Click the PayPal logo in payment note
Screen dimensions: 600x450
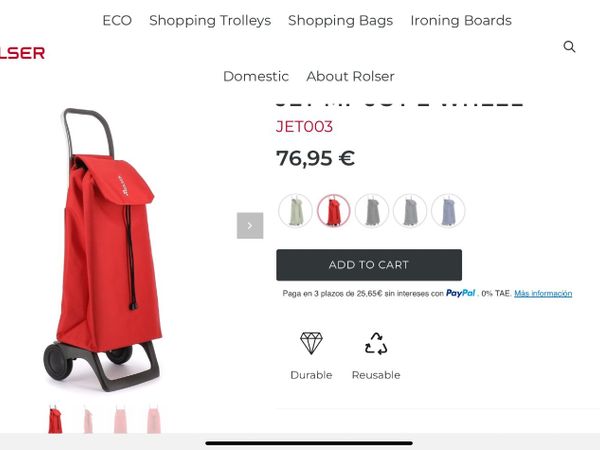(x=461, y=293)
